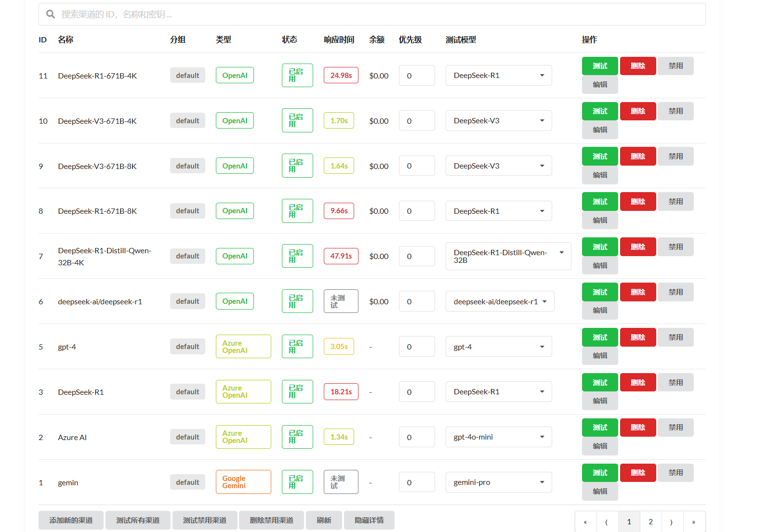Click 测试所有渠道 button
This screenshot has width=768, height=532.
coord(138,520)
